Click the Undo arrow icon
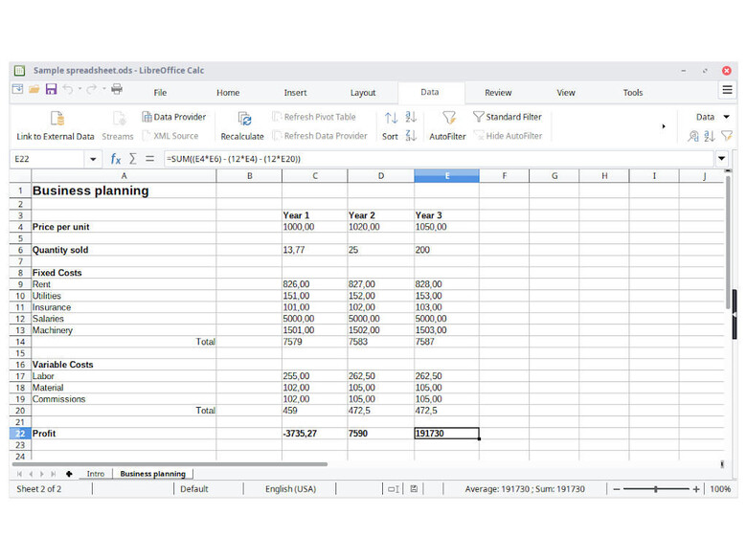Screen dimensions: 747x560 (68, 89)
